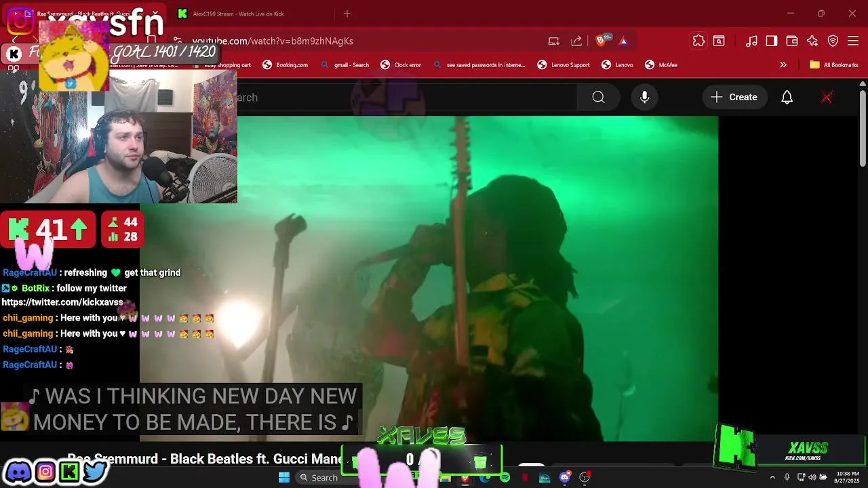Open the YouTube Create menu

coord(734,98)
